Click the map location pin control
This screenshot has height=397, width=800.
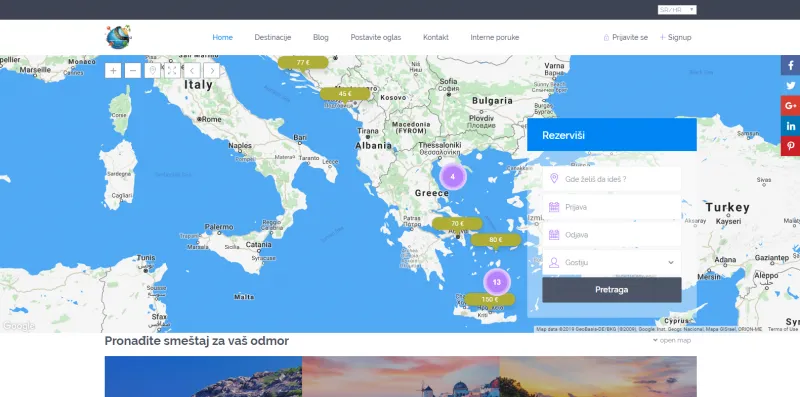[x=152, y=70]
